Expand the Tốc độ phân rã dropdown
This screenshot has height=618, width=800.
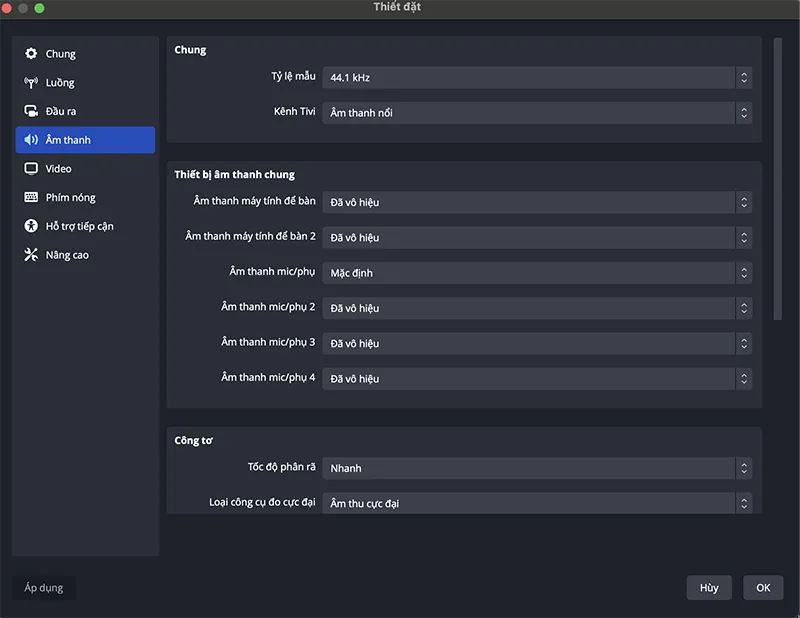click(536, 468)
